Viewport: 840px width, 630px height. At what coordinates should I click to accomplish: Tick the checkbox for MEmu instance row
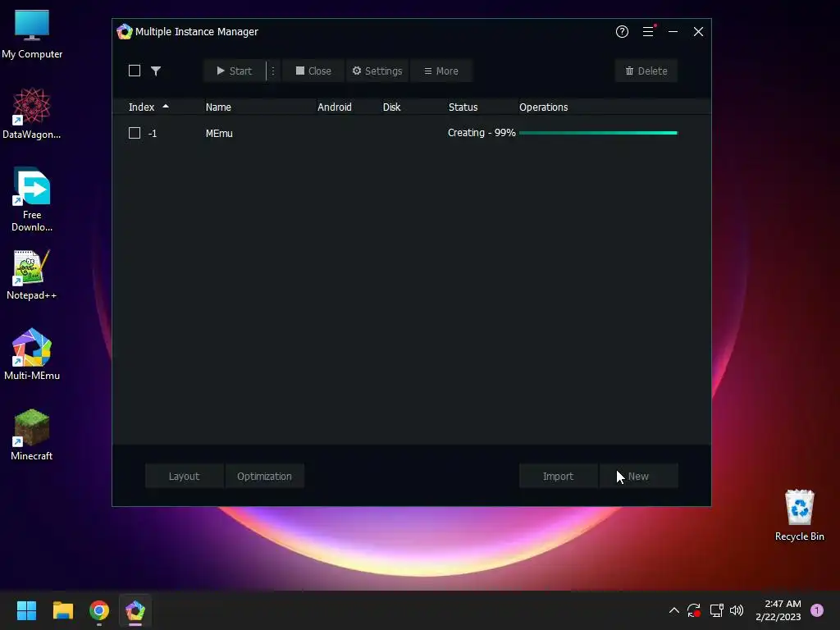[135, 133]
